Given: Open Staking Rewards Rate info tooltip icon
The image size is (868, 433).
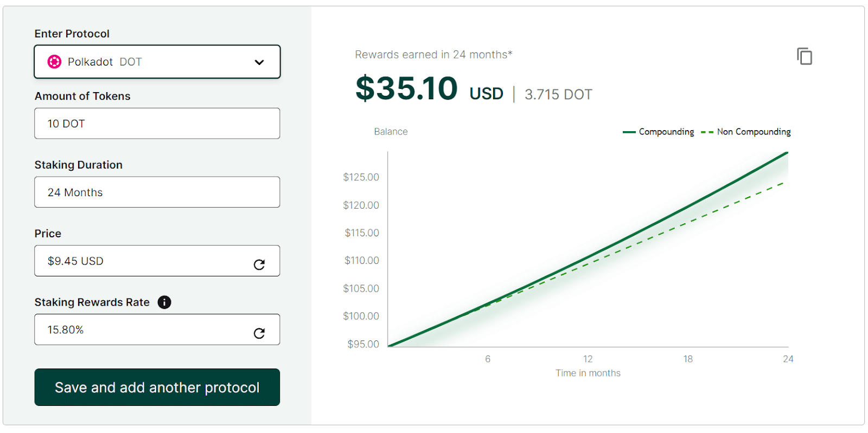Looking at the screenshot, I should [164, 302].
